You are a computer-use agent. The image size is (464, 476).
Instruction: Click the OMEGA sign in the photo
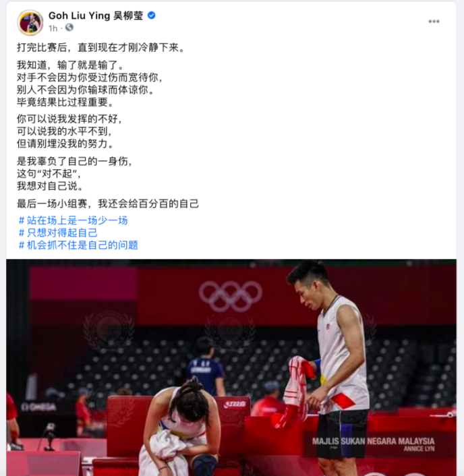[38, 407]
